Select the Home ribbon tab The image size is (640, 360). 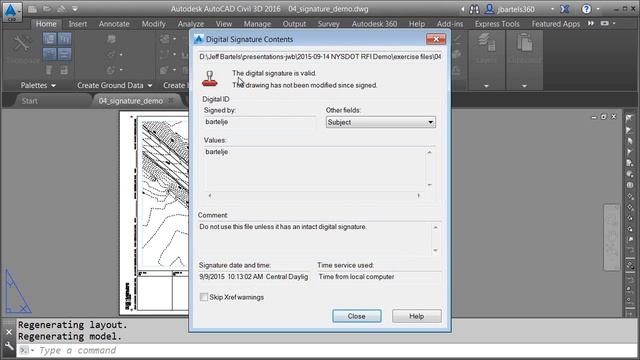pyautogui.click(x=46, y=24)
